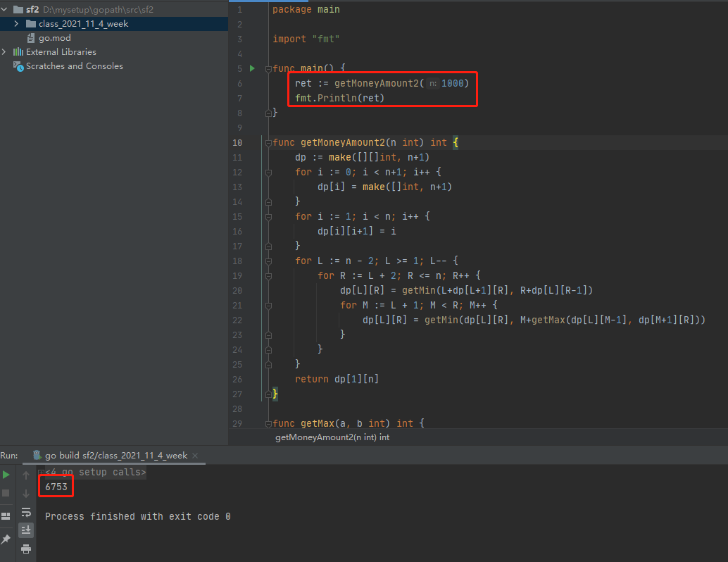
Task: Click the fold end marker on line 24
Action: pyautogui.click(x=268, y=350)
